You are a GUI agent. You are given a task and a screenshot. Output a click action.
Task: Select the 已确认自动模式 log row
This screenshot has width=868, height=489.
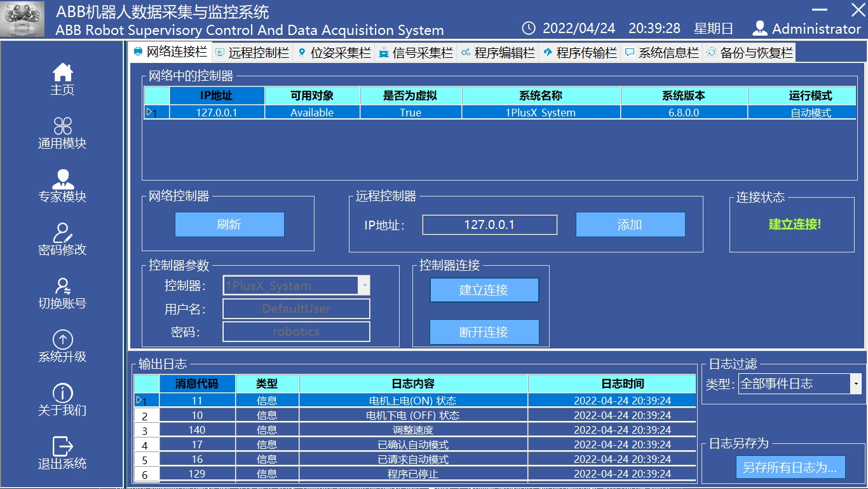[415, 444]
